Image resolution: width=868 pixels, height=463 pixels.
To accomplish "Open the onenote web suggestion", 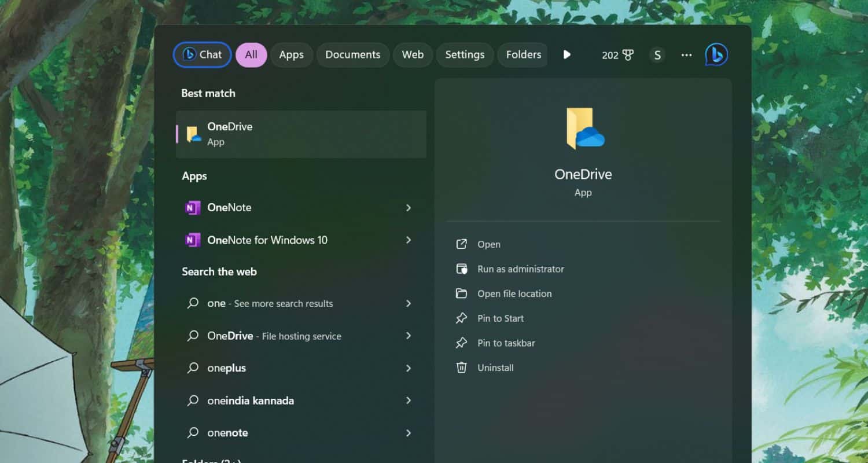I will point(301,433).
